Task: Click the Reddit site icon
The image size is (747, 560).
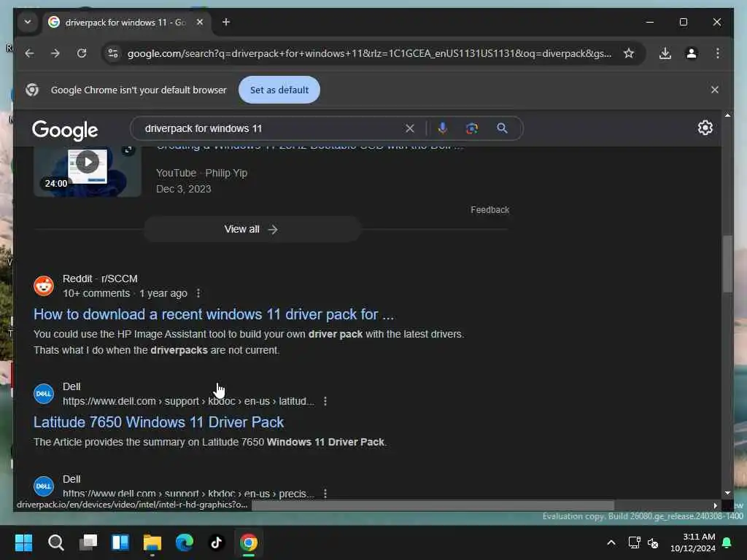Action: coord(44,286)
